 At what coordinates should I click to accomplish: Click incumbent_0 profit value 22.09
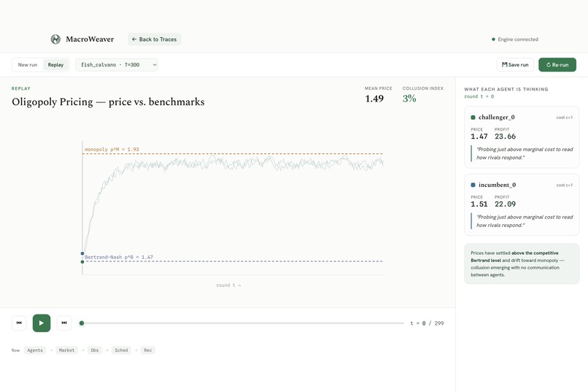[505, 204]
